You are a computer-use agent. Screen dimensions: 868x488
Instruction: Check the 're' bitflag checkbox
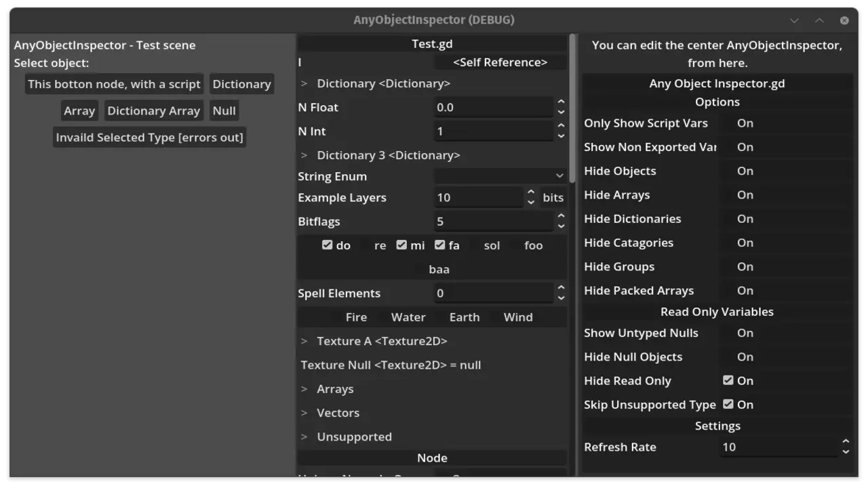(374, 245)
